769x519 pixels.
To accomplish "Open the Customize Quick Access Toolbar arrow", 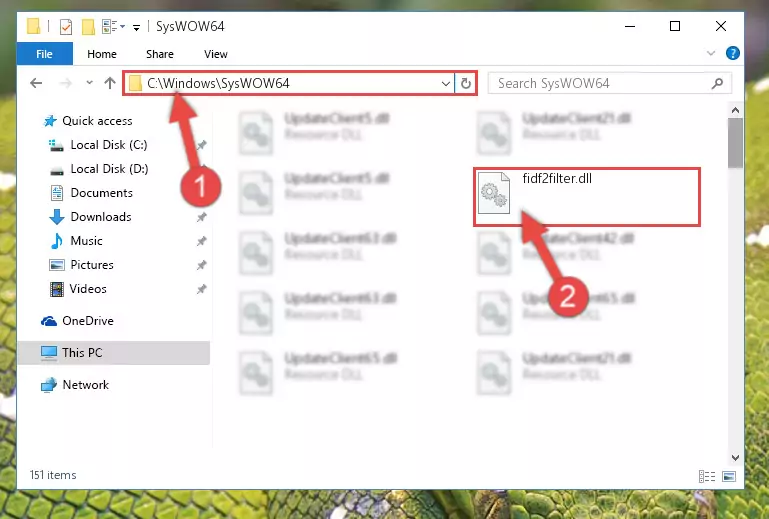I will point(136,27).
